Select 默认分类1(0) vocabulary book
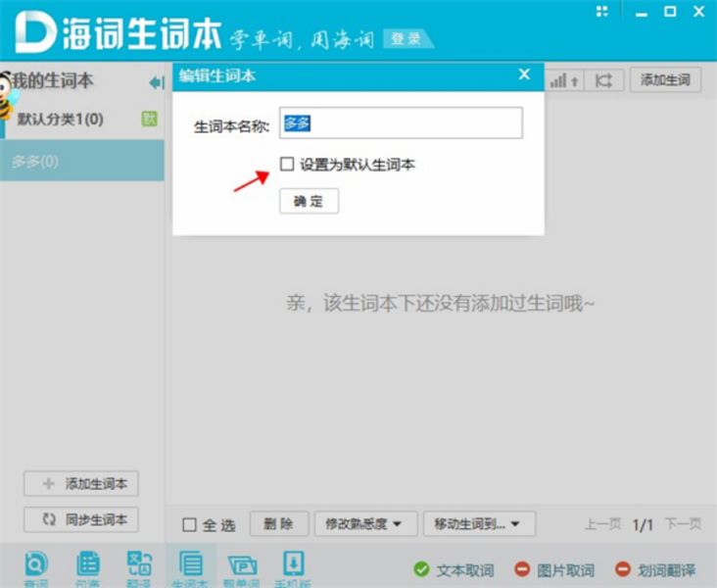Viewport: 717px width, 588px height. click(x=82, y=120)
